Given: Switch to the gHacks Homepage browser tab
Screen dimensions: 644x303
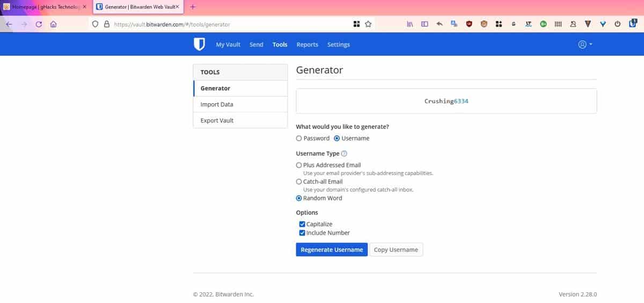Looking at the screenshot, I should (45, 7).
